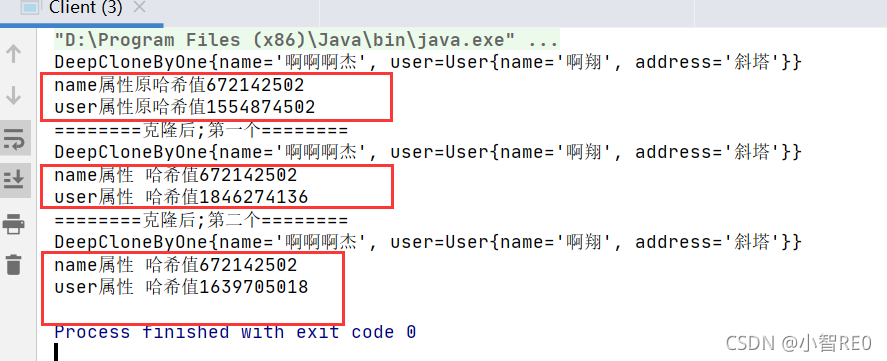Click the down stack trace arrow icon
Image resolution: width=887 pixels, height=361 pixels.
click(x=14, y=96)
